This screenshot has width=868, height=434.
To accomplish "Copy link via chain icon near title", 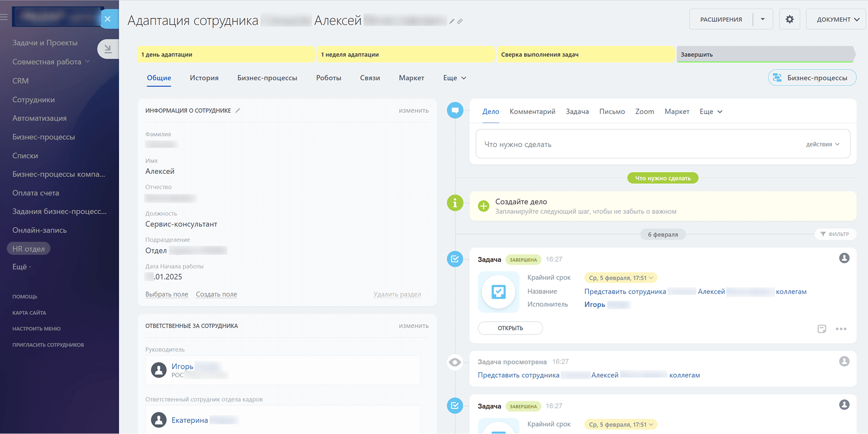I will coord(460,21).
